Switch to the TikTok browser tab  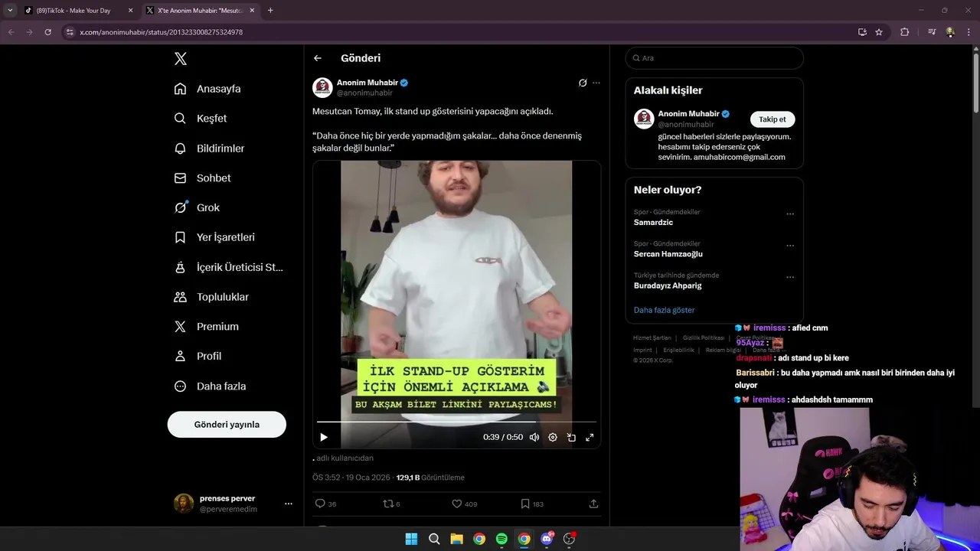(x=73, y=11)
